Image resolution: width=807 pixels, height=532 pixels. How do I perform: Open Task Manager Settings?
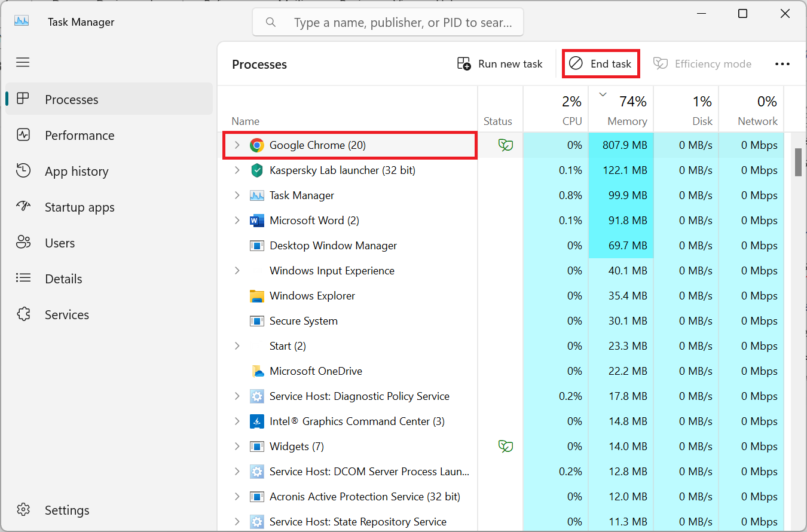pyautogui.click(x=109, y=510)
